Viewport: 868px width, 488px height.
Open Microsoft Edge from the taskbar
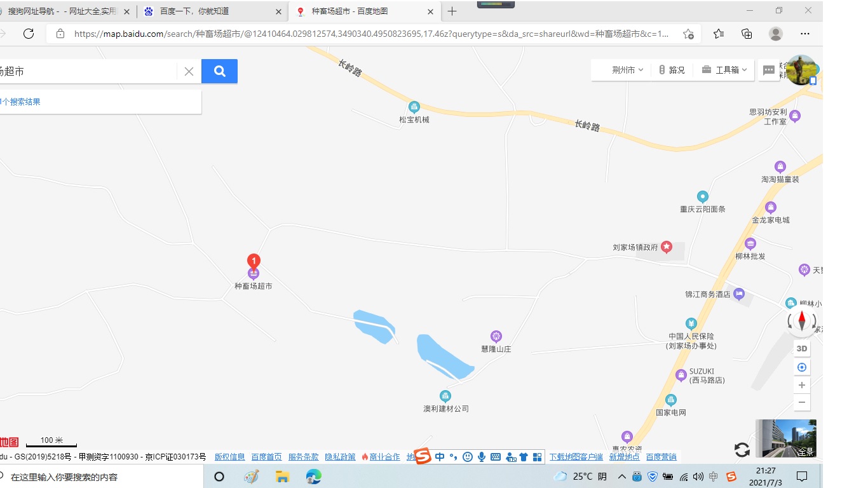coord(313,476)
